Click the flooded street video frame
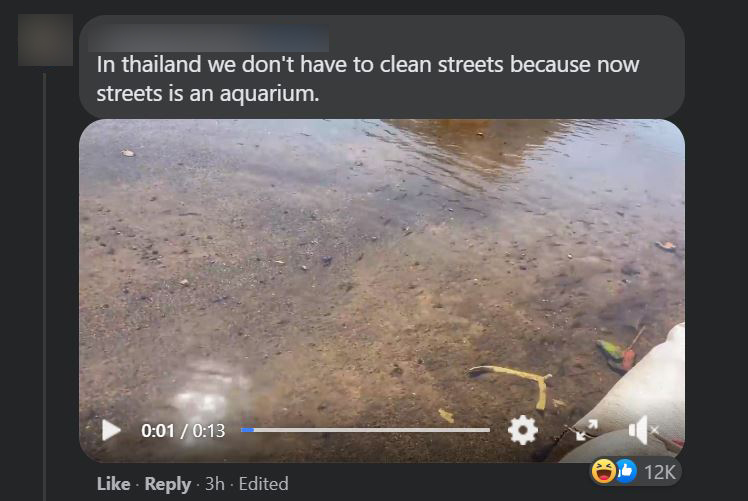The height and width of the screenshot is (501, 748). [382, 267]
